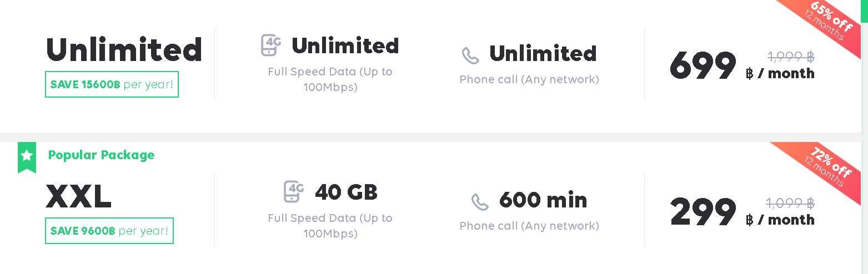Click the Unlimited Full Speed Data description text

click(330, 79)
